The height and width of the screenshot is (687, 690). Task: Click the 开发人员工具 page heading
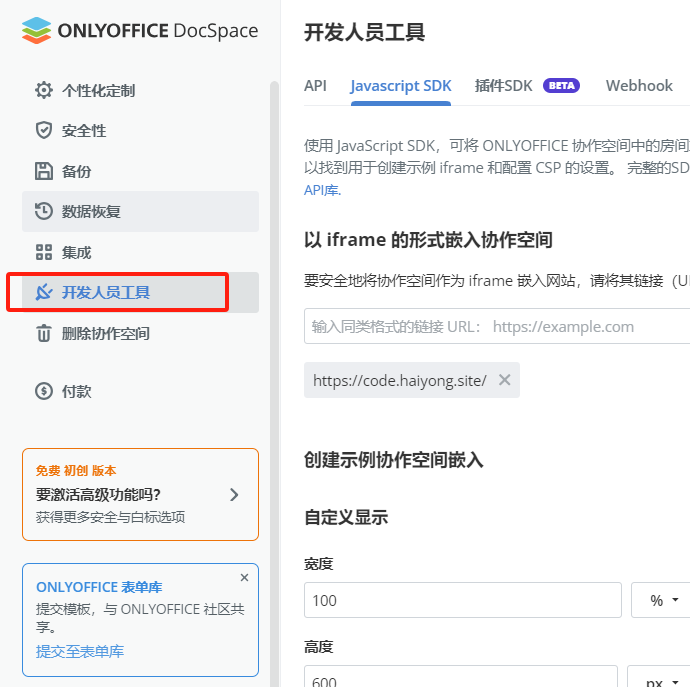[364, 32]
